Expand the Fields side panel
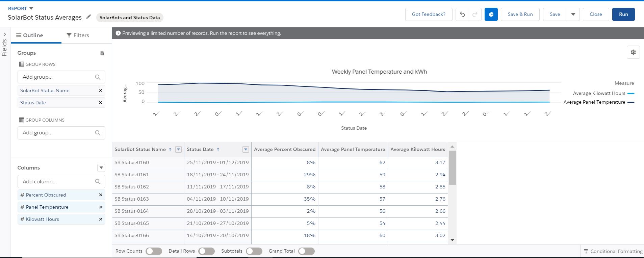Image resolution: width=644 pixels, height=258 pixels. pyautogui.click(x=5, y=34)
